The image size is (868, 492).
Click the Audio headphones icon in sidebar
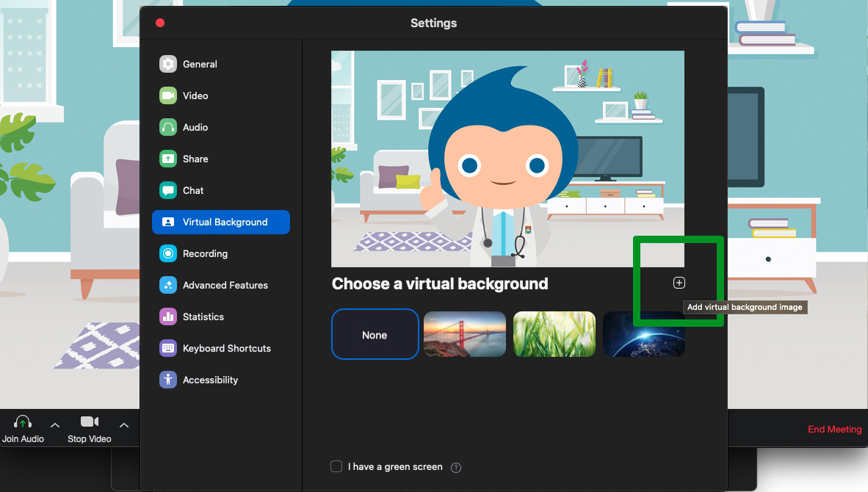click(x=168, y=127)
